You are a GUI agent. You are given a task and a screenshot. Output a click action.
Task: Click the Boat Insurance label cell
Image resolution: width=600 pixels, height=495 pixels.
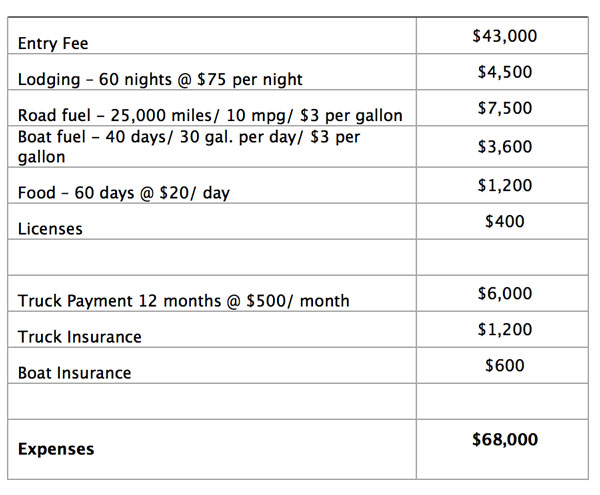74,373
